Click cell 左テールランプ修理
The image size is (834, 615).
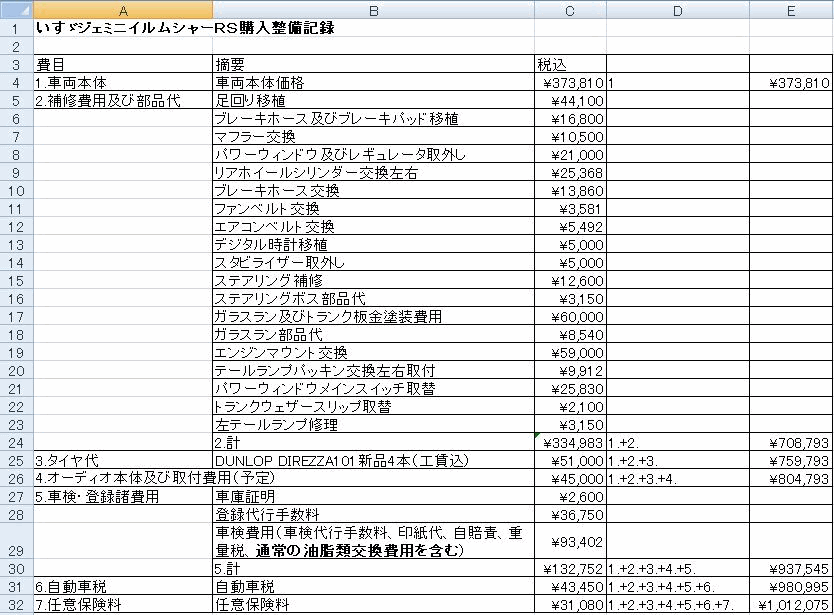(373, 425)
